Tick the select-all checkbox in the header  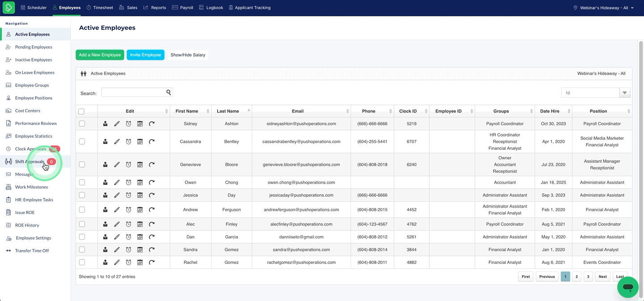(x=81, y=112)
